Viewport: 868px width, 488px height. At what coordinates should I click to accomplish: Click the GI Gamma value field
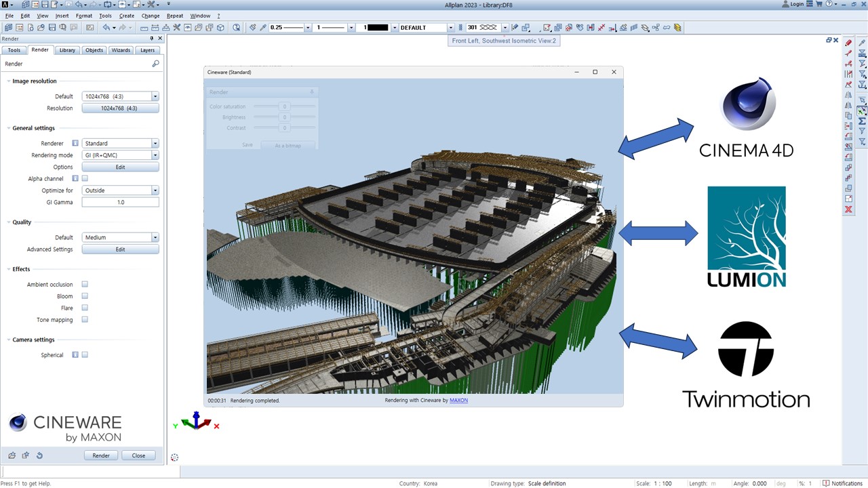tap(120, 202)
